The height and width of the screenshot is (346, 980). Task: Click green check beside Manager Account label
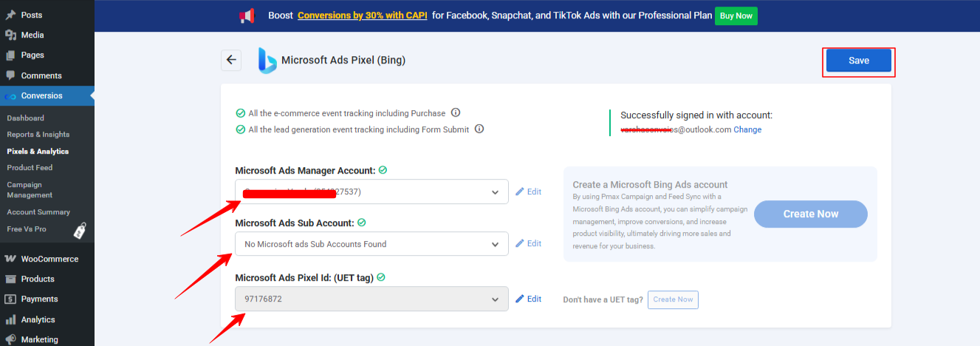[x=383, y=170]
